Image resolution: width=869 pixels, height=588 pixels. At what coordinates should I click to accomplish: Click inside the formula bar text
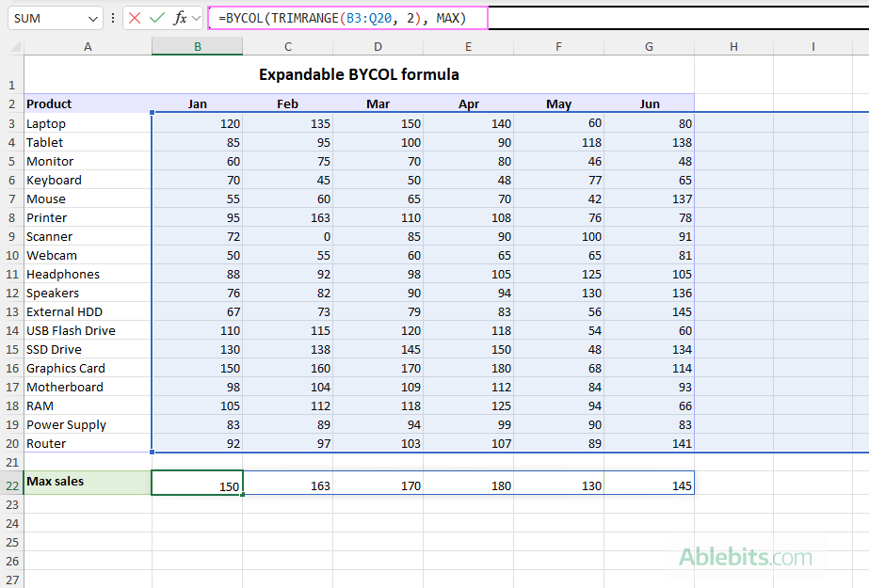tap(424, 18)
